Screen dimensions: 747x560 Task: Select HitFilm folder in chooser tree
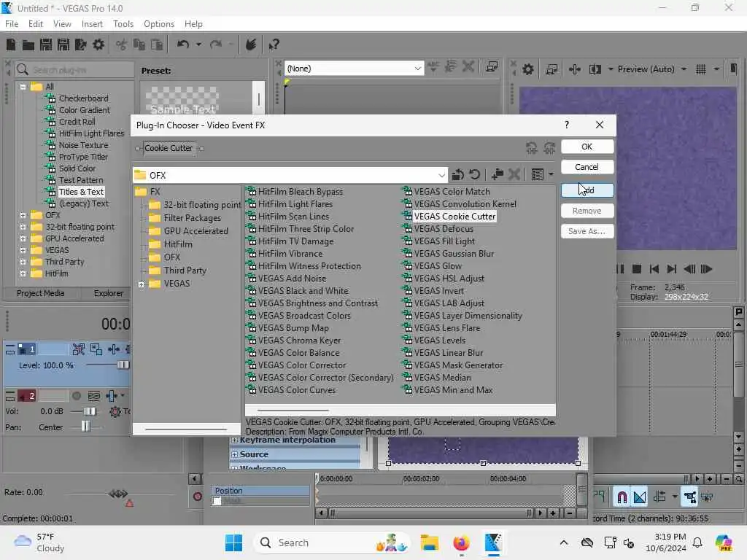coord(178,244)
